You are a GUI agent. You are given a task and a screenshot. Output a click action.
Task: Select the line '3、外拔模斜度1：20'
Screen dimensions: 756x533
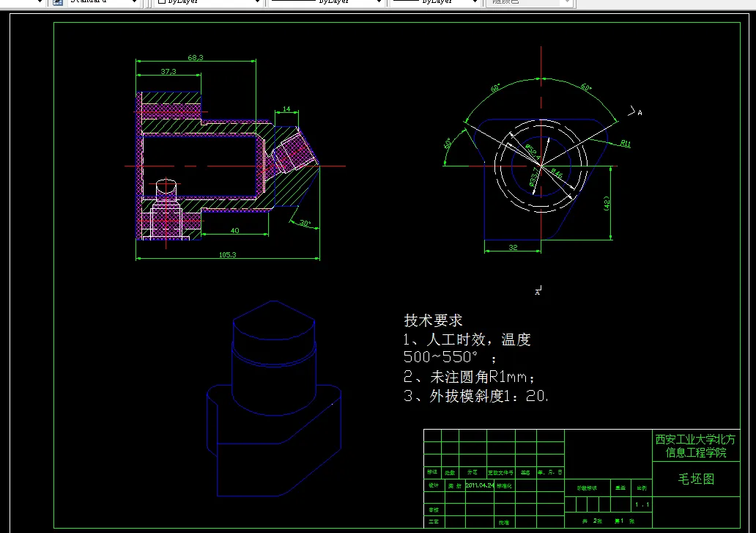pyautogui.click(x=476, y=397)
